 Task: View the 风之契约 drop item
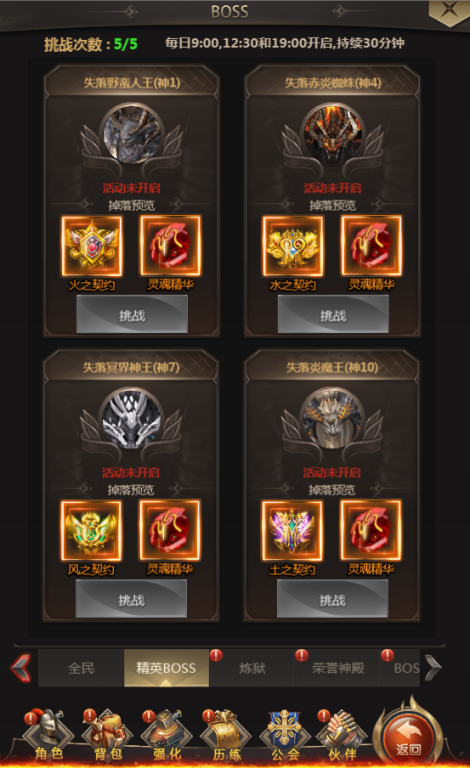(x=91, y=530)
